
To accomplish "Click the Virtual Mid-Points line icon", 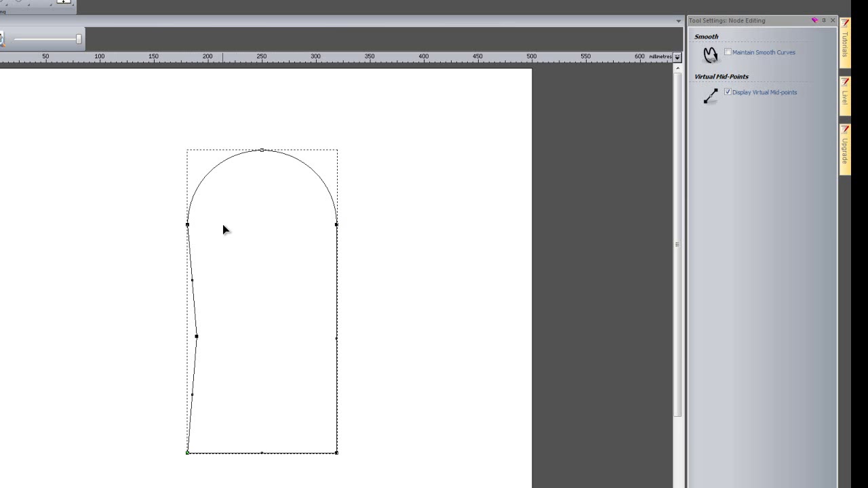I will tap(710, 96).
